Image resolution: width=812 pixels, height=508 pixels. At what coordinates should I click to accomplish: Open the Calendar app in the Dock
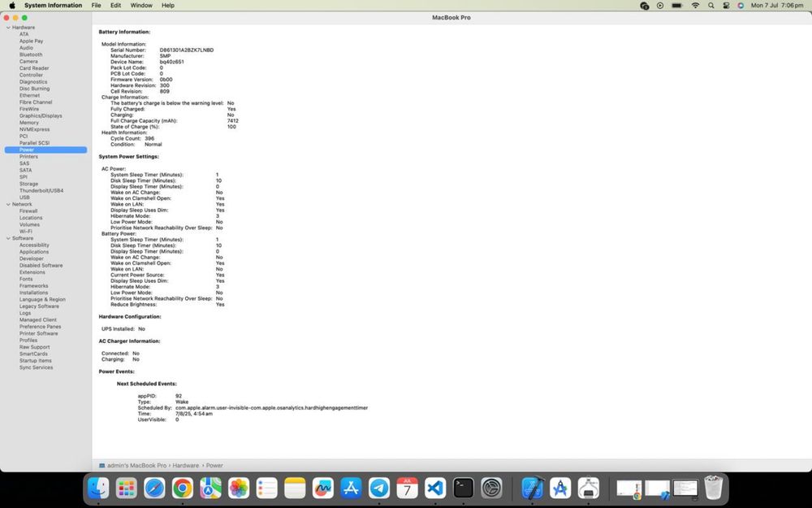[x=407, y=488]
